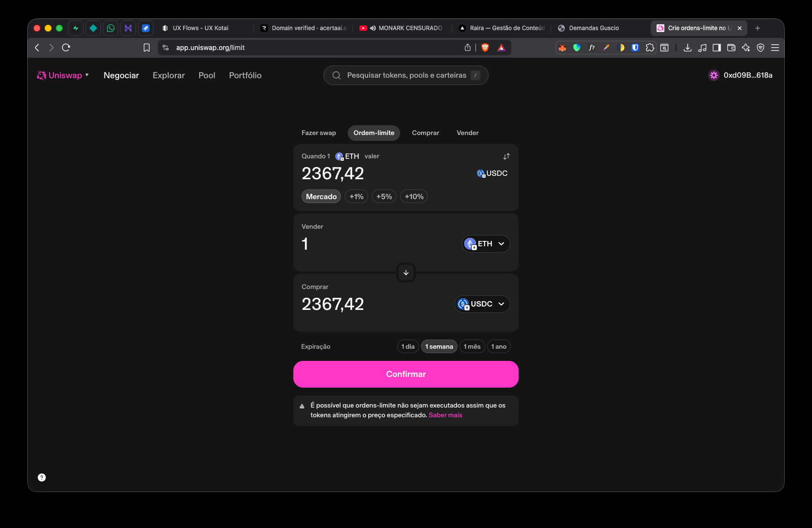Go back in browser history
Image resolution: width=812 pixels, height=528 pixels.
point(37,48)
